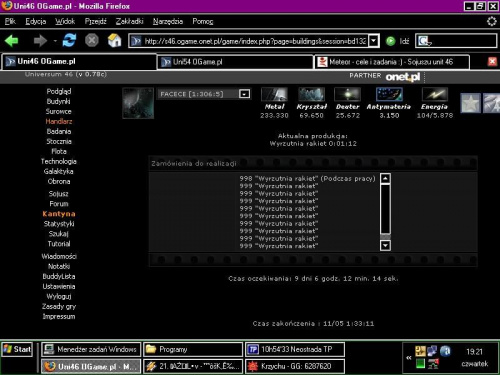Image resolution: width=500 pixels, height=375 pixels.
Task: Click the Firefox throbber gear icon
Action: [x=491, y=21]
